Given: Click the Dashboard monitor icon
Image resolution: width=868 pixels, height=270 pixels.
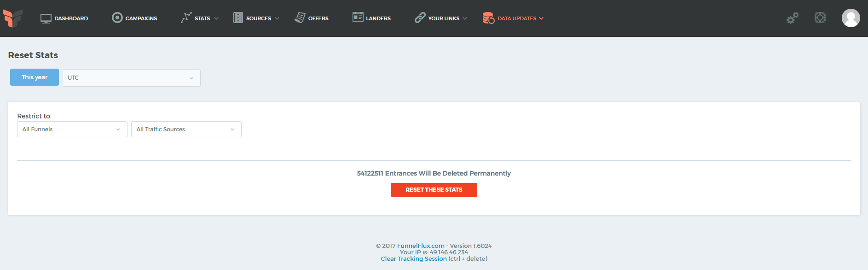Looking at the screenshot, I should click(46, 18).
